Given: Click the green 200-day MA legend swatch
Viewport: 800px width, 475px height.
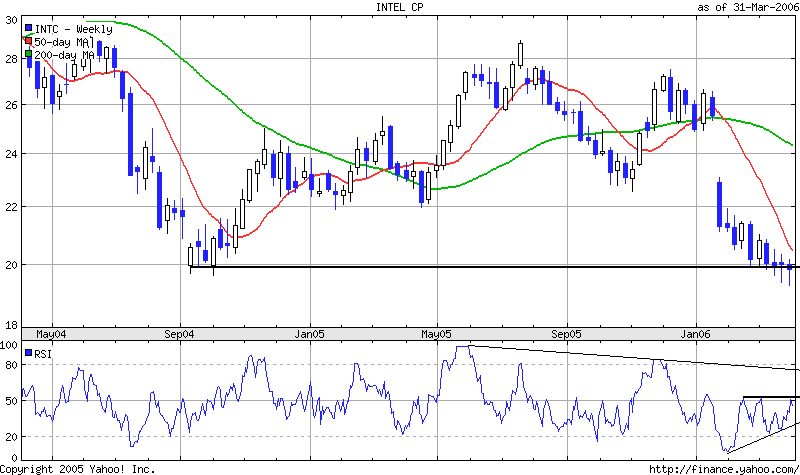Looking at the screenshot, I should [29, 54].
